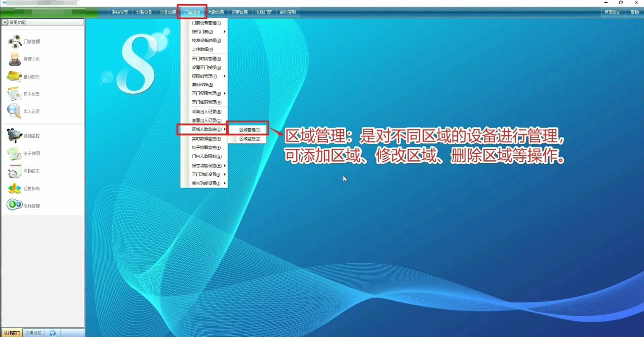Open the 电梯管理 elevator icon
This screenshot has height=337, width=644.
pos(15,204)
